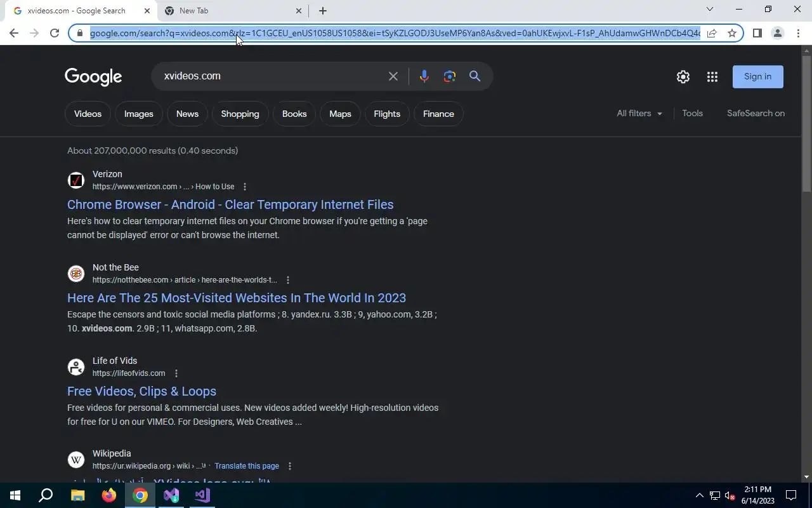The image size is (812, 508).
Task: Open Free Videos, Clips & Loops result
Action: (142, 392)
